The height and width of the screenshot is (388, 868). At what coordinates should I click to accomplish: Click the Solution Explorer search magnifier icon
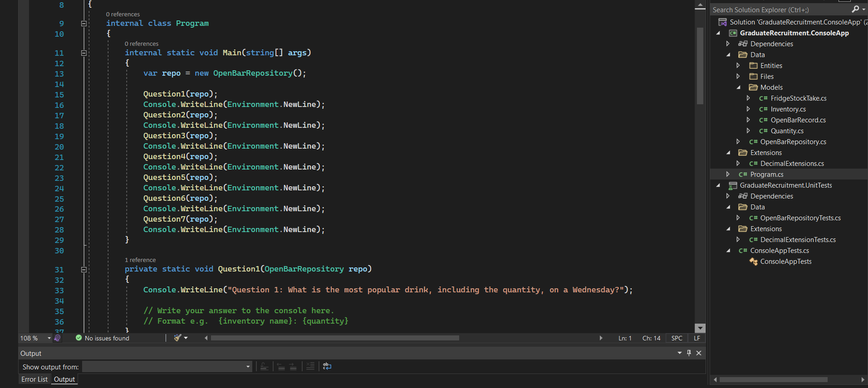pyautogui.click(x=855, y=9)
